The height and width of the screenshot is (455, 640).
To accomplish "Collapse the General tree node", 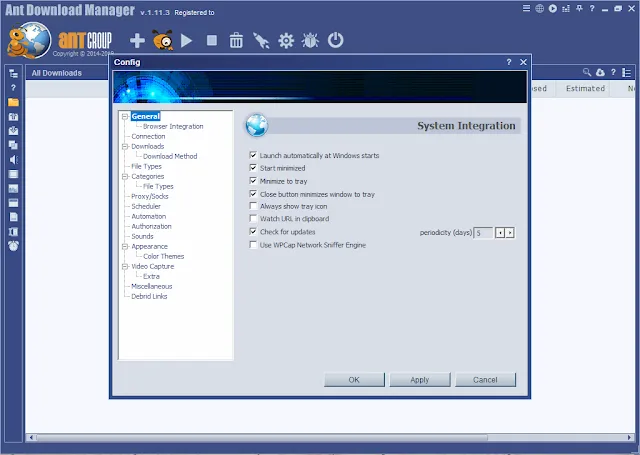I will [125, 116].
